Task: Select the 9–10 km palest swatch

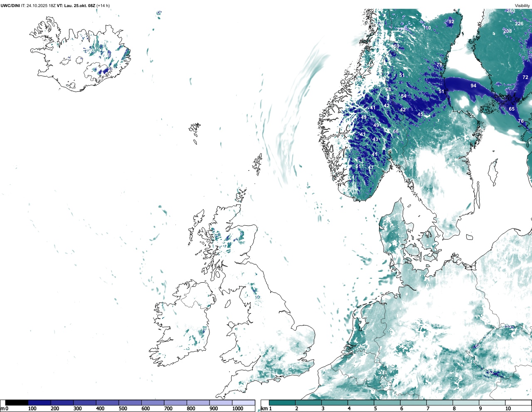Action: pyautogui.click(x=493, y=402)
